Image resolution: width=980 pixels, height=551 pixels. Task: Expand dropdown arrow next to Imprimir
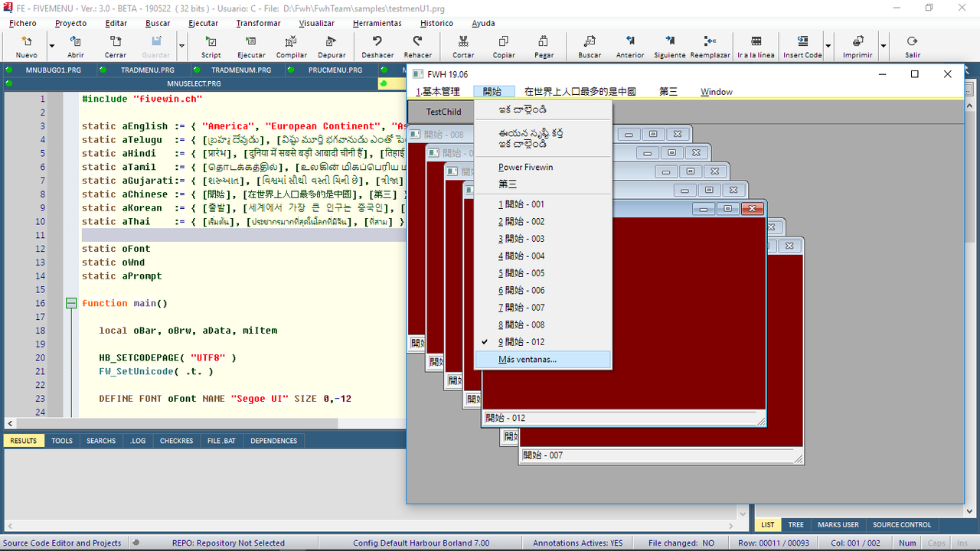[x=883, y=46]
